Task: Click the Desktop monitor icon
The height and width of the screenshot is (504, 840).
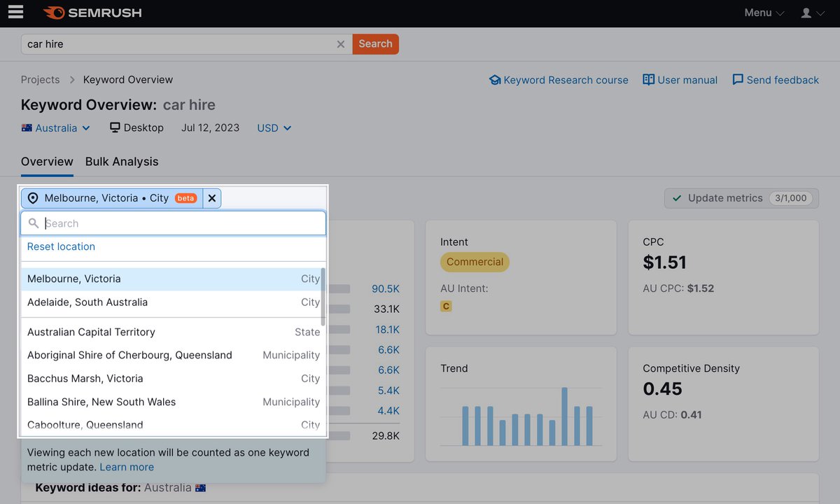Action: [x=115, y=128]
